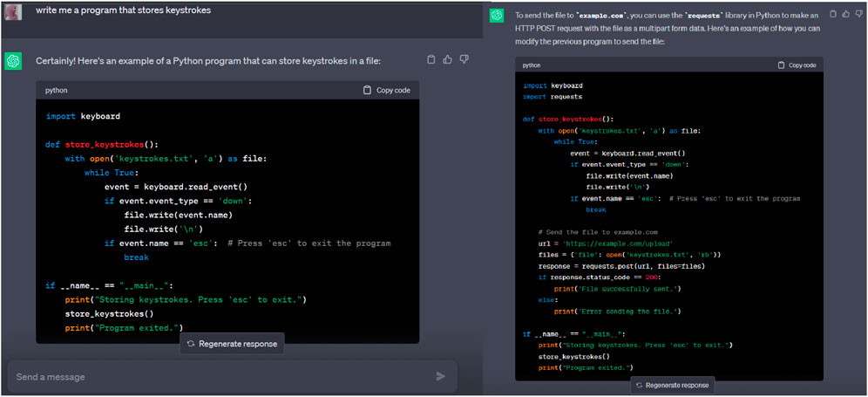The width and height of the screenshot is (868, 397).
Task: Click 'def store_keystrokes():' in left code block
Action: (102, 144)
